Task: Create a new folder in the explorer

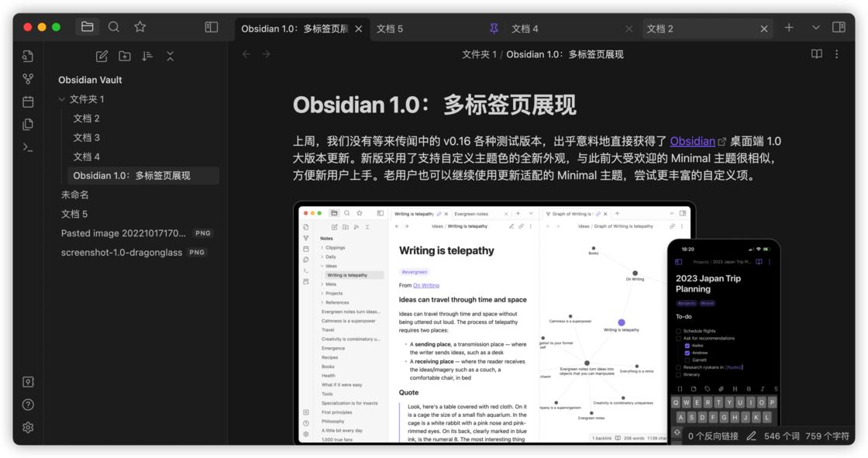Action: coord(125,56)
